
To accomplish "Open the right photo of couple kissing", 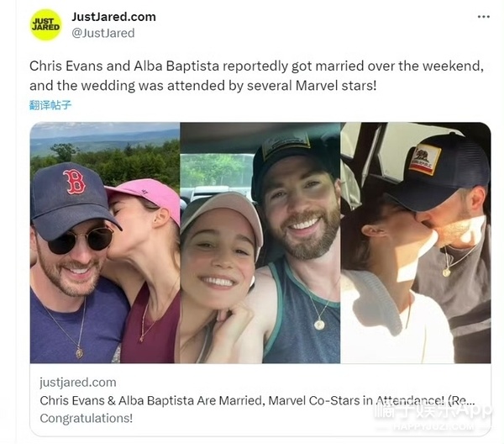I will point(416,242).
